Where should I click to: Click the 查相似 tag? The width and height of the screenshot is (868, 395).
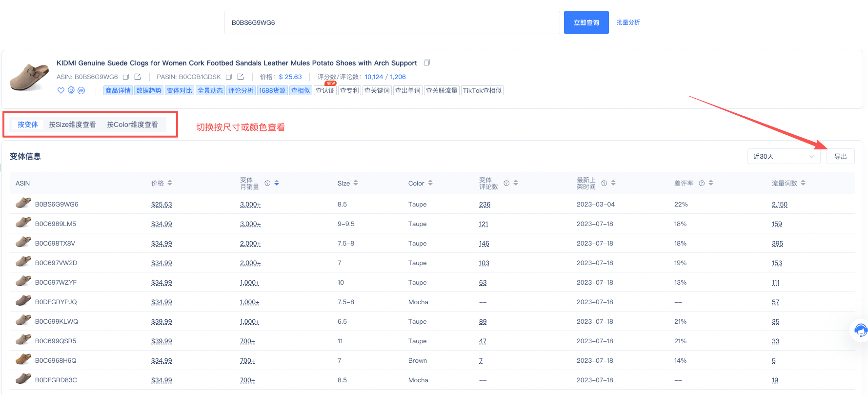coord(301,90)
